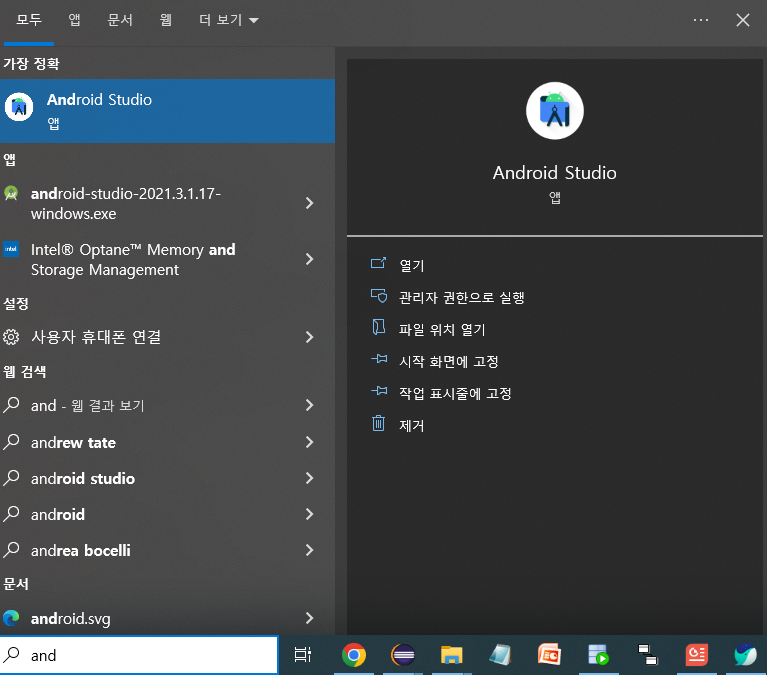The width and height of the screenshot is (767, 675).
Task: Choose 관리자 권한으로 실행
Action: click(x=462, y=297)
